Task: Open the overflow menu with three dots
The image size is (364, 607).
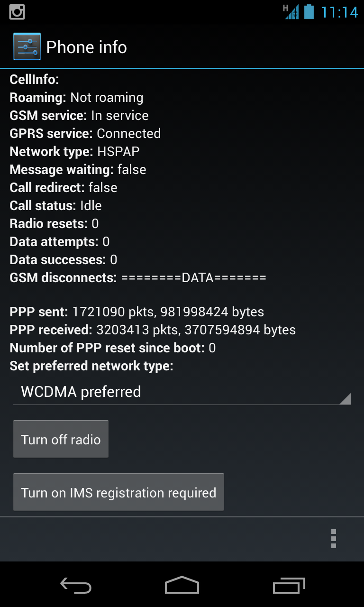Action: (334, 539)
